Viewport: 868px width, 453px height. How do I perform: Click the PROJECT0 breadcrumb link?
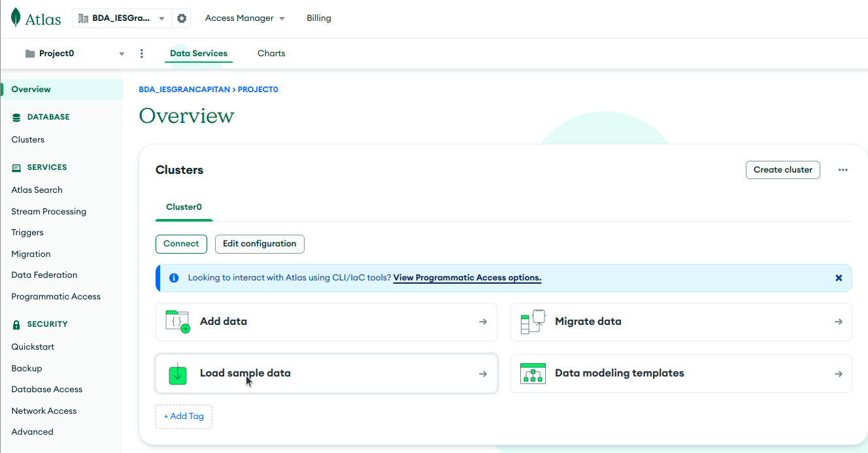(x=258, y=90)
